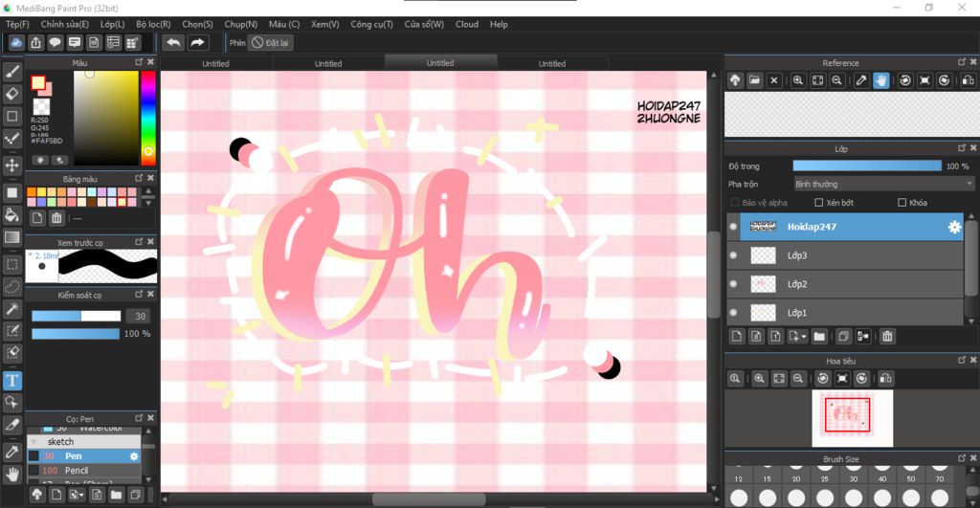Select the Hand tool in left toolbar
980x508 pixels.
click(11, 475)
